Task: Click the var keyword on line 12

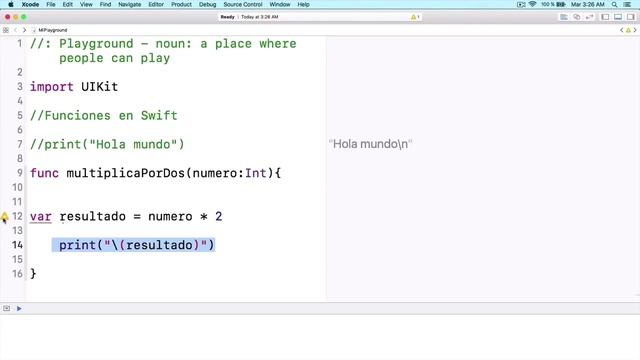Action: [x=41, y=216]
